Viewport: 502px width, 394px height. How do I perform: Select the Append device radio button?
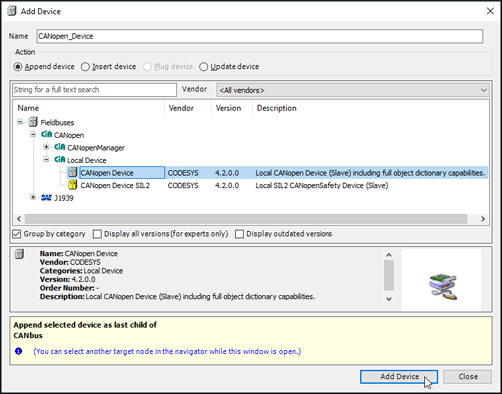[x=18, y=67]
